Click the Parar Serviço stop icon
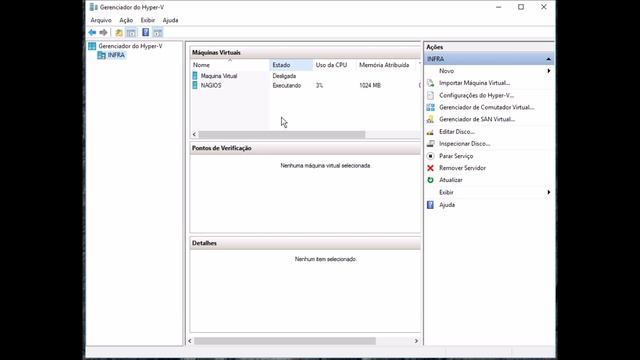The image size is (640, 360). point(430,156)
